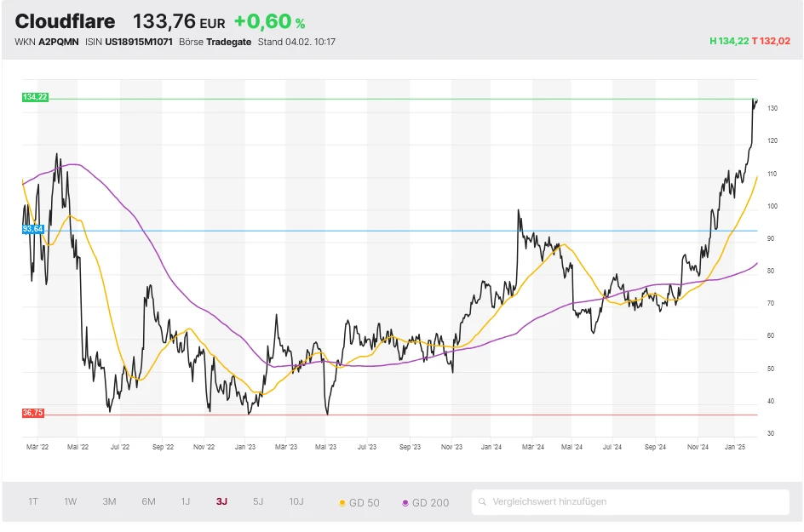Screen dimensions: 804x532
Task: Toggle the GD 200 moving average
Action: point(424,503)
